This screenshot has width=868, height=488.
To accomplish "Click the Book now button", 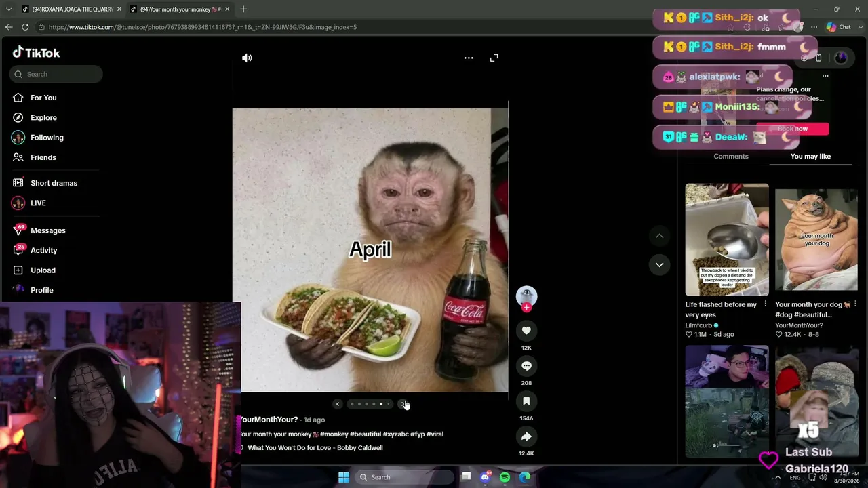I will [x=793, y=129].
